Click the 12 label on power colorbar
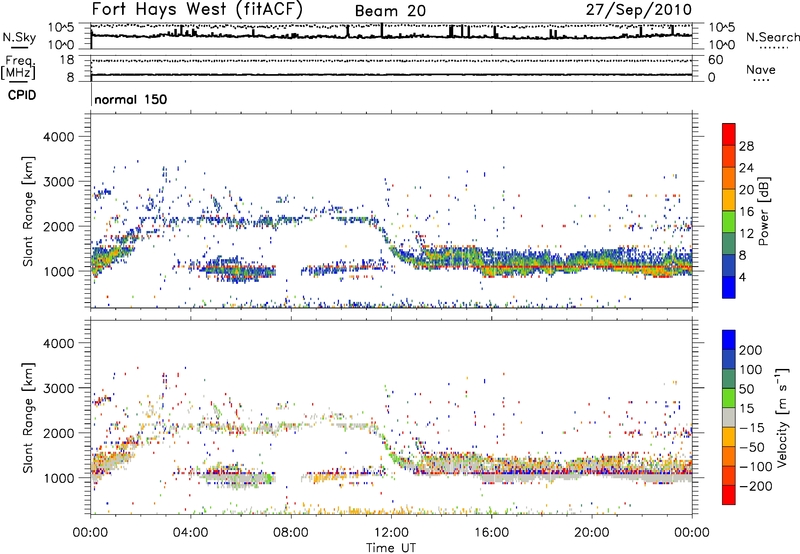This screenshot has height=554, width=800. 746,233
